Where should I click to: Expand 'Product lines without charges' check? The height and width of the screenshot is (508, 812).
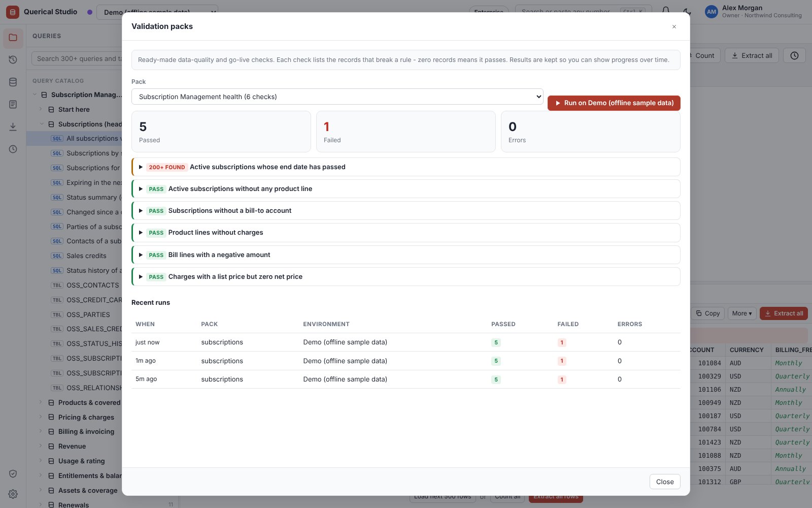[406, 233]
